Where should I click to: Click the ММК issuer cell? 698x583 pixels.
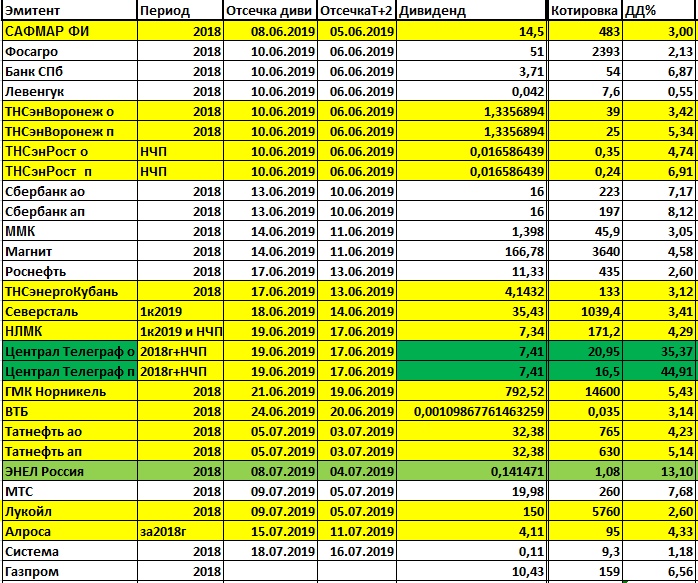pos(70,231)
